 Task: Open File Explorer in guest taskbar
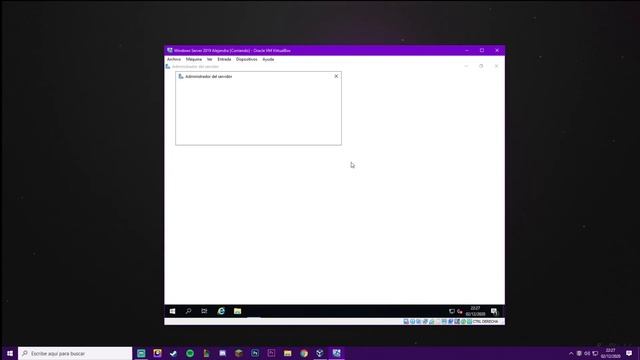coord(237,311)
